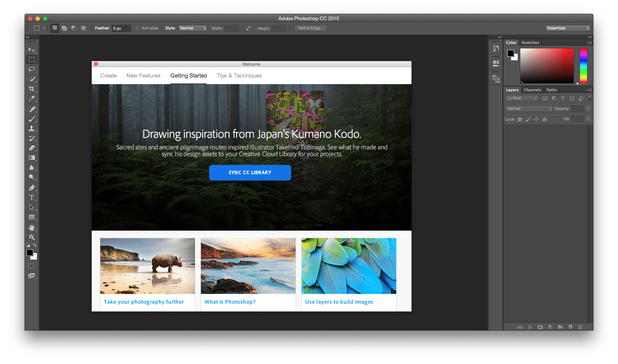Image resolution: width=618 pixels, height=364 pixels.
Task: Open the Essentials workspace dropdown
Action: point(568,28)
